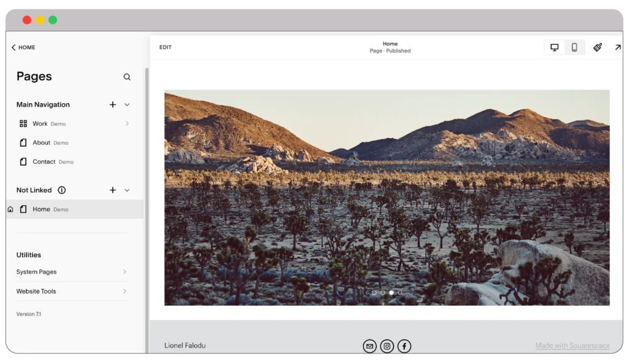Screen dimensions: 629x364
Task: Switch preview to mobile view
Action: [x=574, y=47]
